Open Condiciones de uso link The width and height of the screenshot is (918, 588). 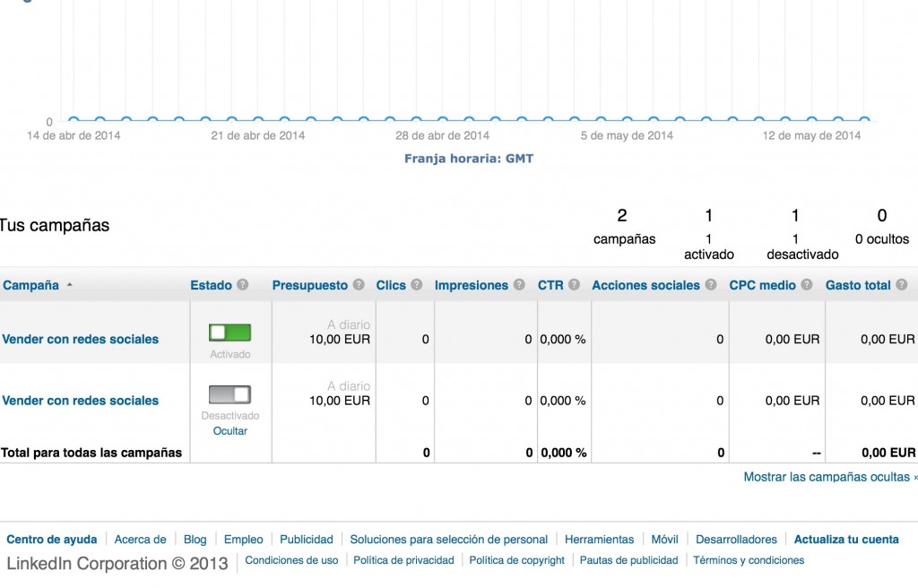(291, 560)
